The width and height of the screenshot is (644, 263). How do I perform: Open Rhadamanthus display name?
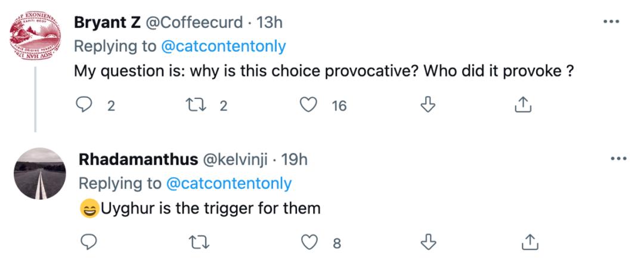[x=139, y=159]
